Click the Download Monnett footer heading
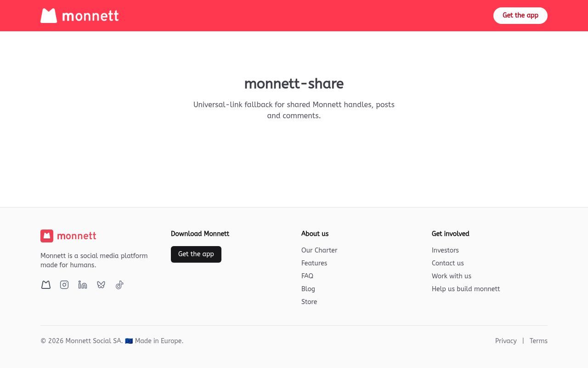The image size is (588, 368). (x=200, y=234)
